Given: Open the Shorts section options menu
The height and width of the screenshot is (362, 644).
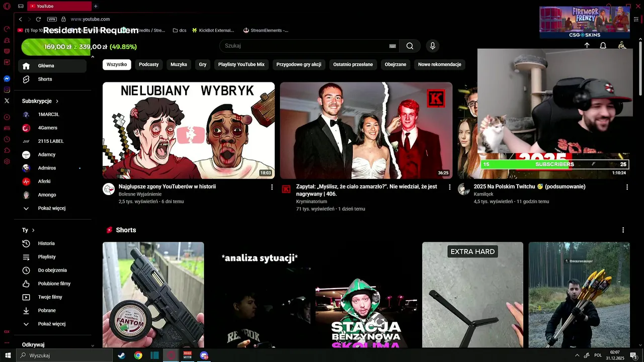Looking at the screenshot, I should [623, 230].
